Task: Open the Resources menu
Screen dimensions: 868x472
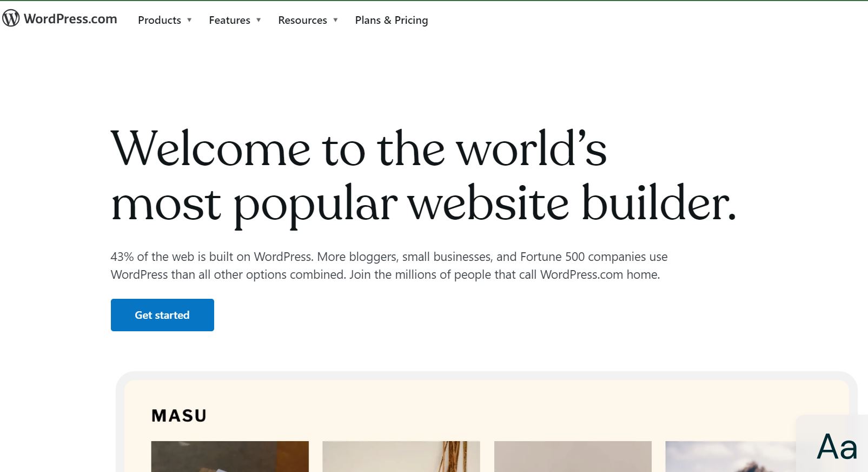Action: (x=302, y=20)
